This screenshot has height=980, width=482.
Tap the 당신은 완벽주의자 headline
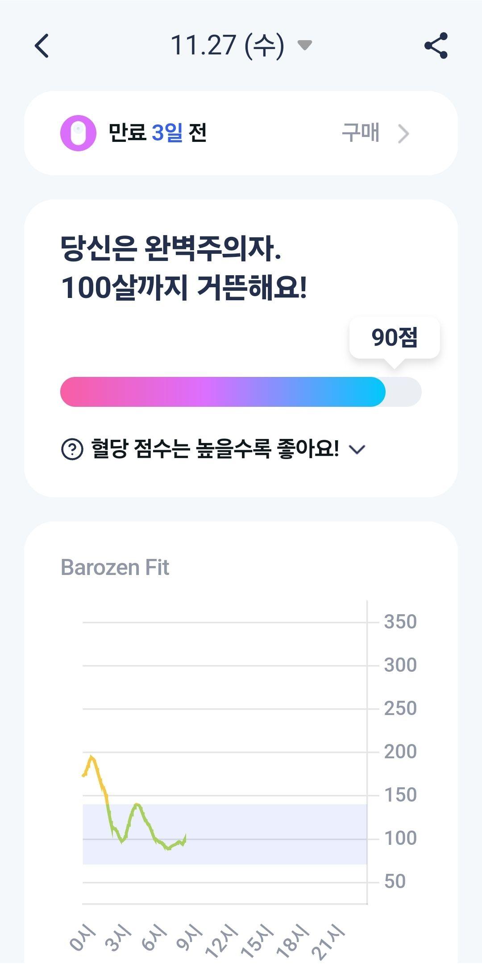click(171, 248)
